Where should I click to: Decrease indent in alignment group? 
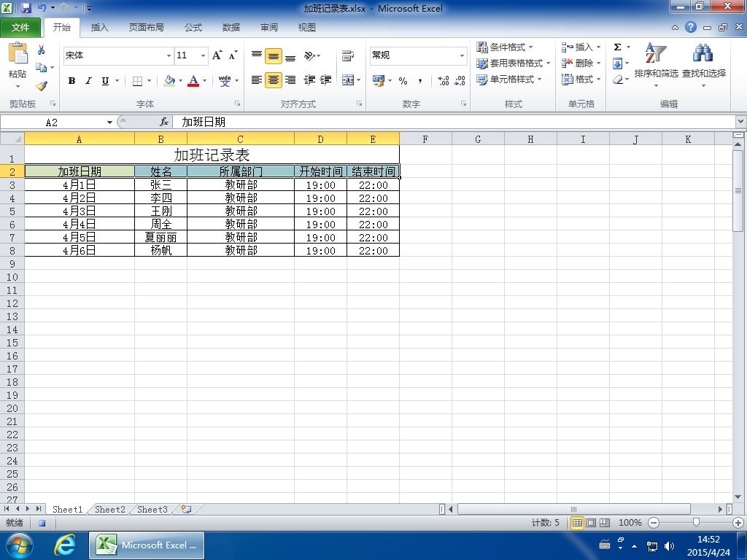coord(309,80)
